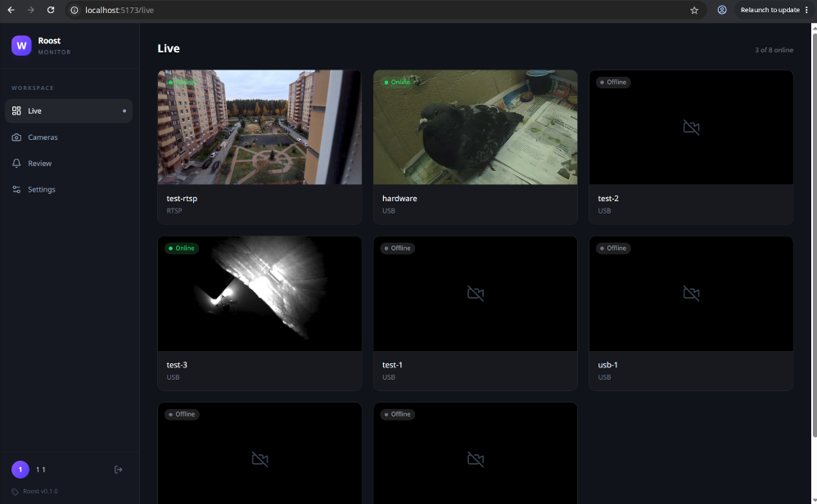Open the browser profile icon
The image size is (817, 504).
(722, 10)
